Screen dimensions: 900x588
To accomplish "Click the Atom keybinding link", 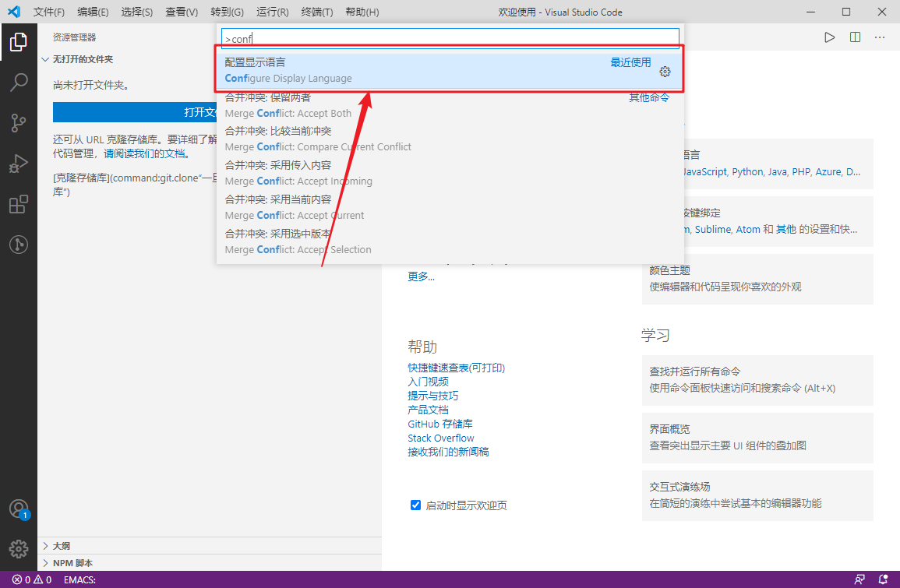I will tap(748, 229).
